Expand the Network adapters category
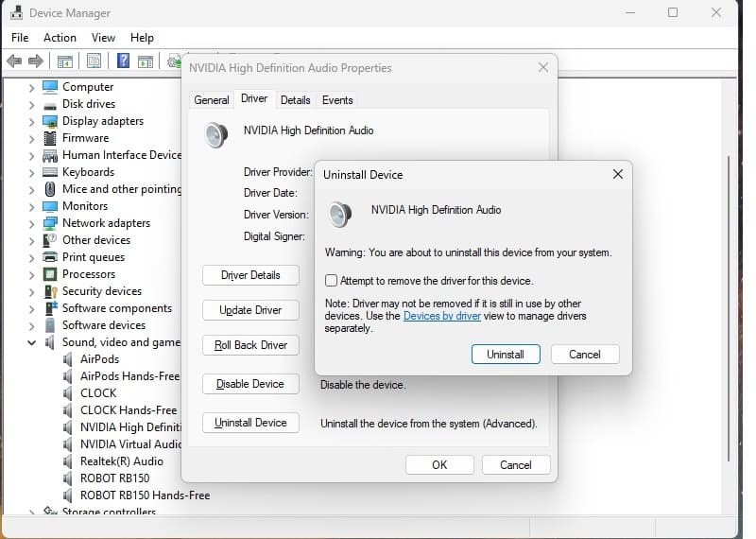 tap(31, 224)
